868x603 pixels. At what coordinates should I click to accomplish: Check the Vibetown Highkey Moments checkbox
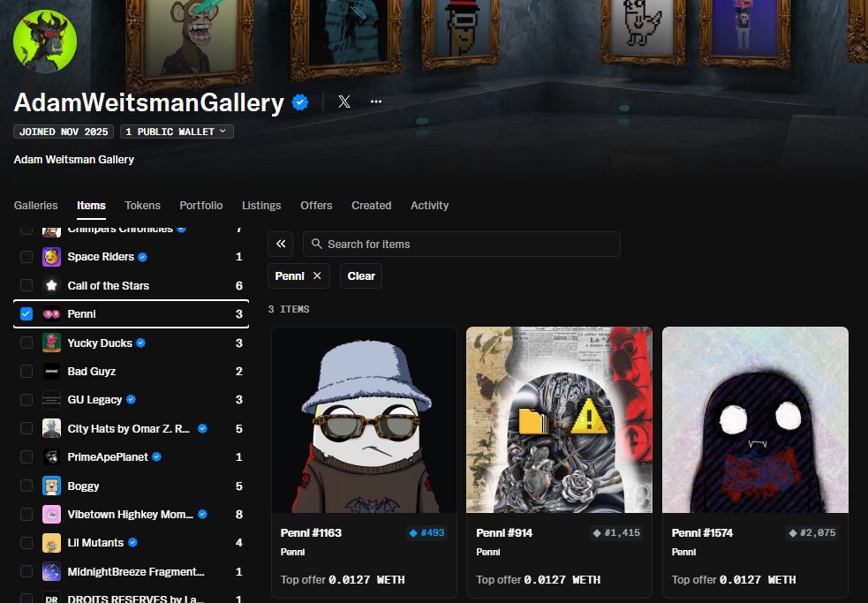pos(26,515)
